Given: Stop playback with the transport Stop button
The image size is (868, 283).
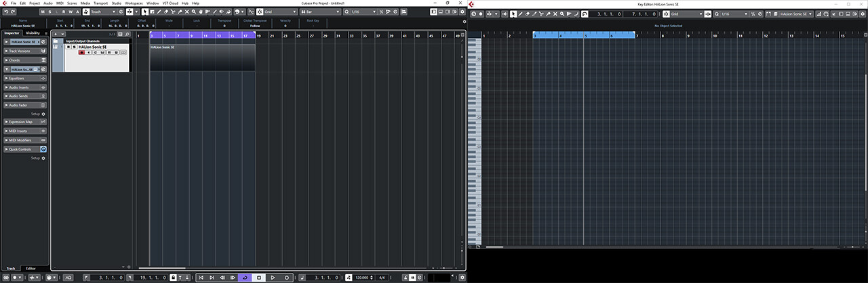Looking at the screenshot, I should 259,278.
